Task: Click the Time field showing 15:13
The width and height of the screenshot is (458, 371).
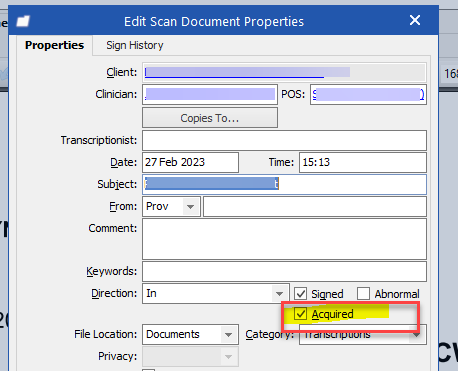Action: pos(363,162)
